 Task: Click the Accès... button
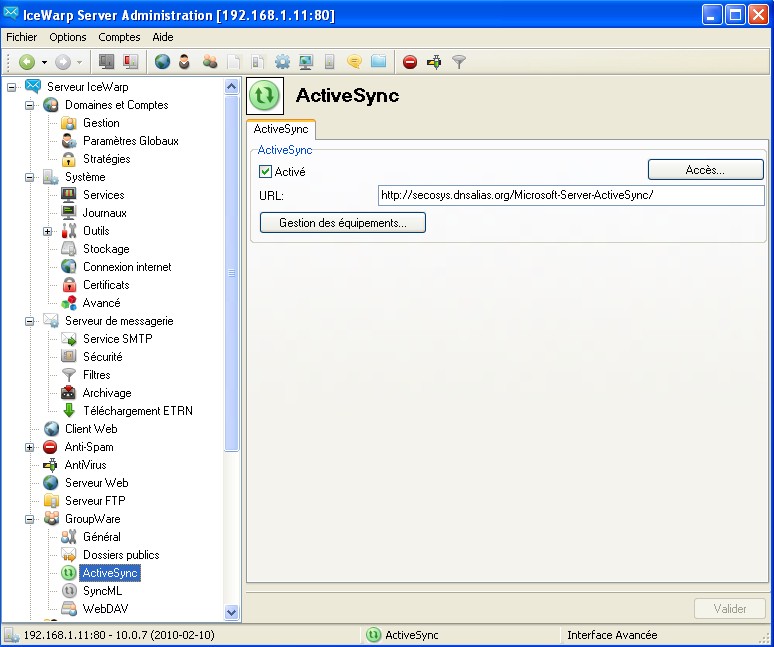click(705, 170)
